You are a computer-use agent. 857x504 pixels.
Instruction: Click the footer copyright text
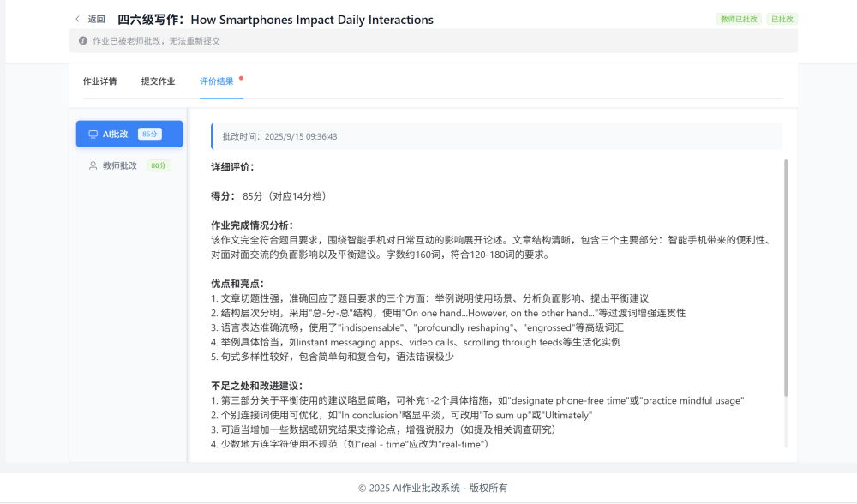tap(433, 489)
